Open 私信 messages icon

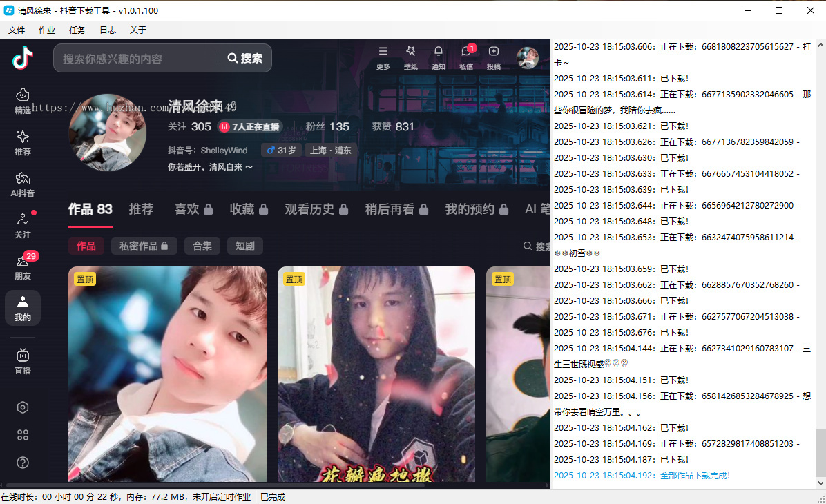click(466, 57)
